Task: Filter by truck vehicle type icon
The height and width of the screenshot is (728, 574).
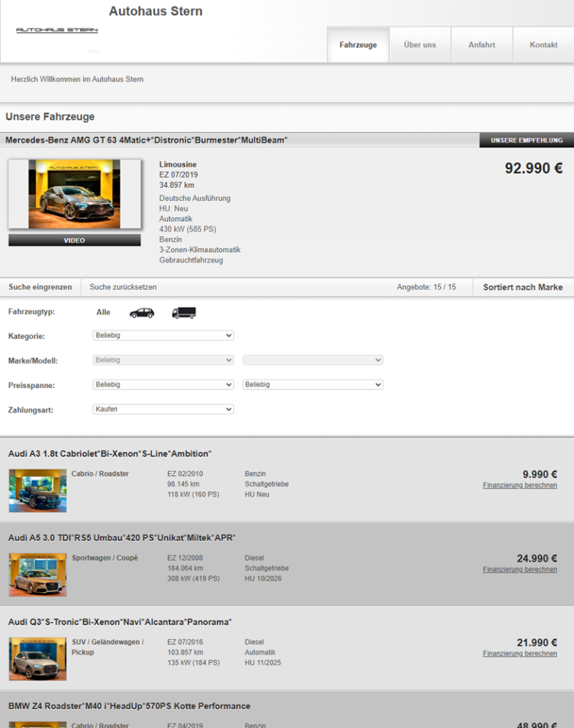Action: 184,313
